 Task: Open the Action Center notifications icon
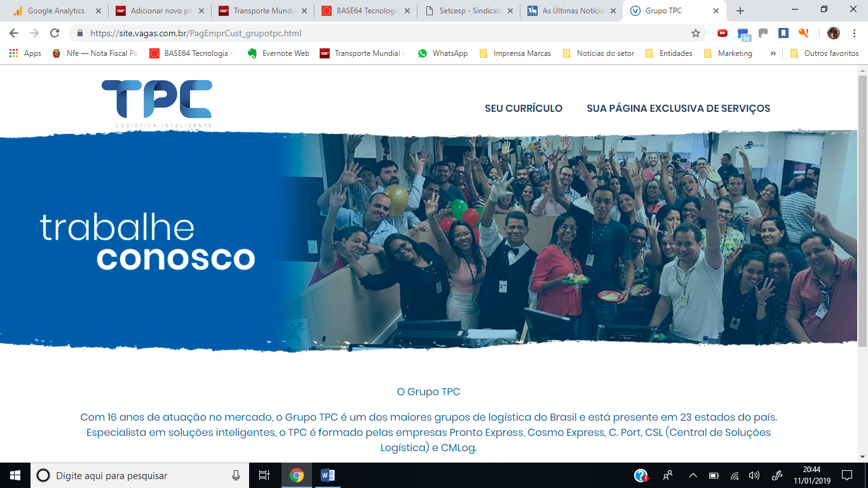coord(846,475)
